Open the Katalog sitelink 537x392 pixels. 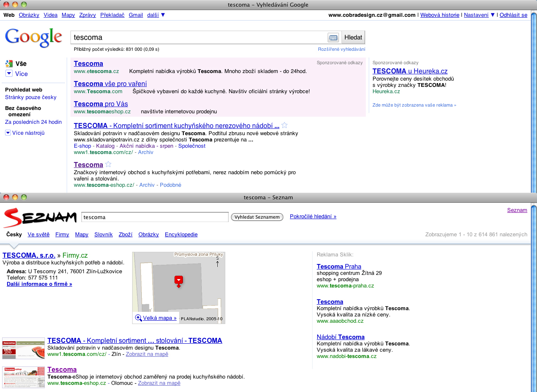[x=105, y=146]
